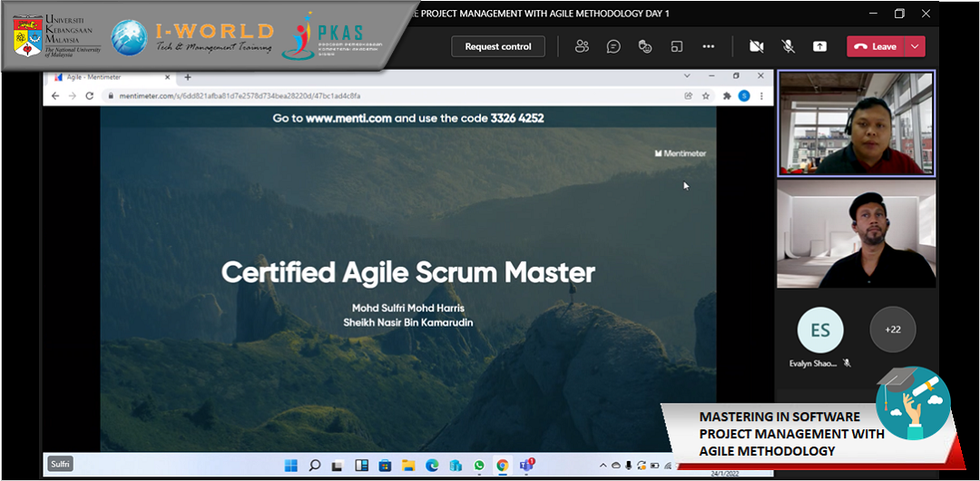Image resolution: width=980 pixels, height=481 pixels.
Task: Expand the +22 more participants list
Action: tap(892, 329)
